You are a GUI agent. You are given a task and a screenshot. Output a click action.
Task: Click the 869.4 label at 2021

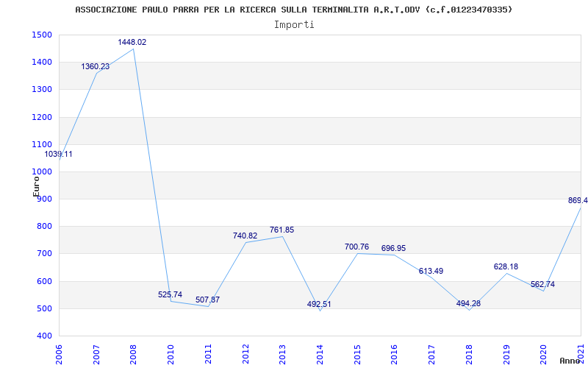(578, 200)
